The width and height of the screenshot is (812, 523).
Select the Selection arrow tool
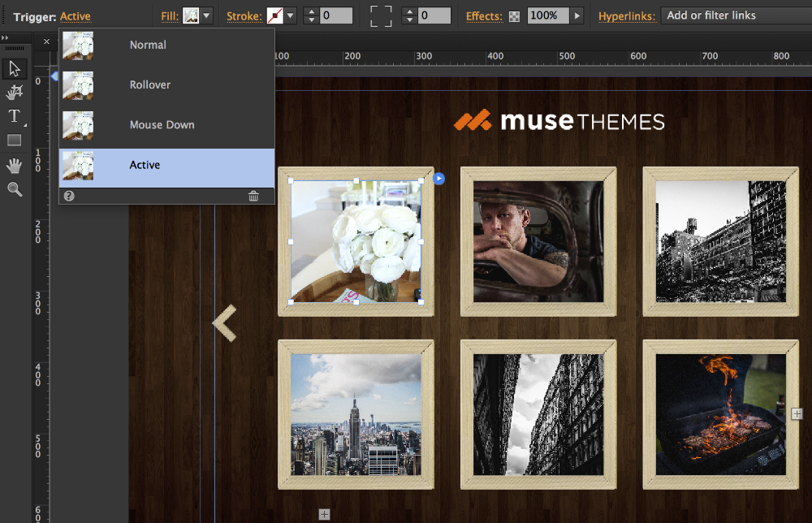(15, 69)
